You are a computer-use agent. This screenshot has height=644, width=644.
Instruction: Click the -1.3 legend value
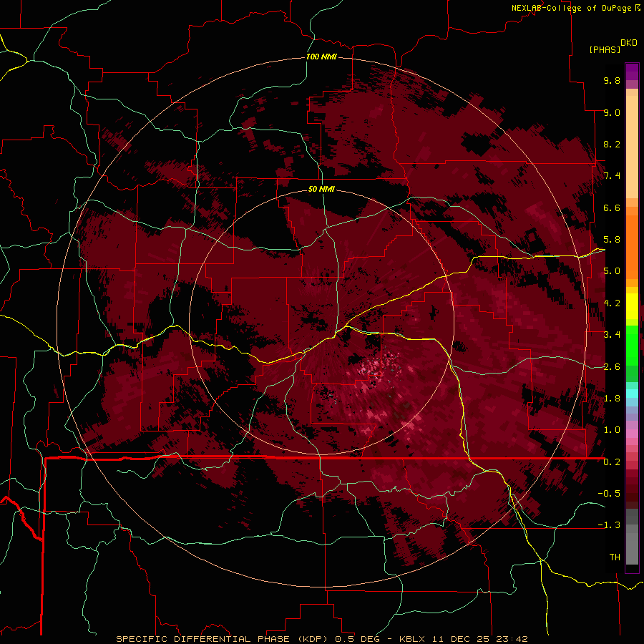pyautogui.click(x=609, y=525)
